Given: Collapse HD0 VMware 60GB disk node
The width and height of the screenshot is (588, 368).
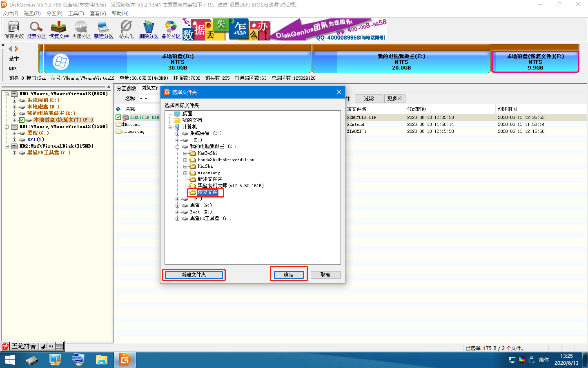Looking at the screenshot, I should tap(7, 94).
